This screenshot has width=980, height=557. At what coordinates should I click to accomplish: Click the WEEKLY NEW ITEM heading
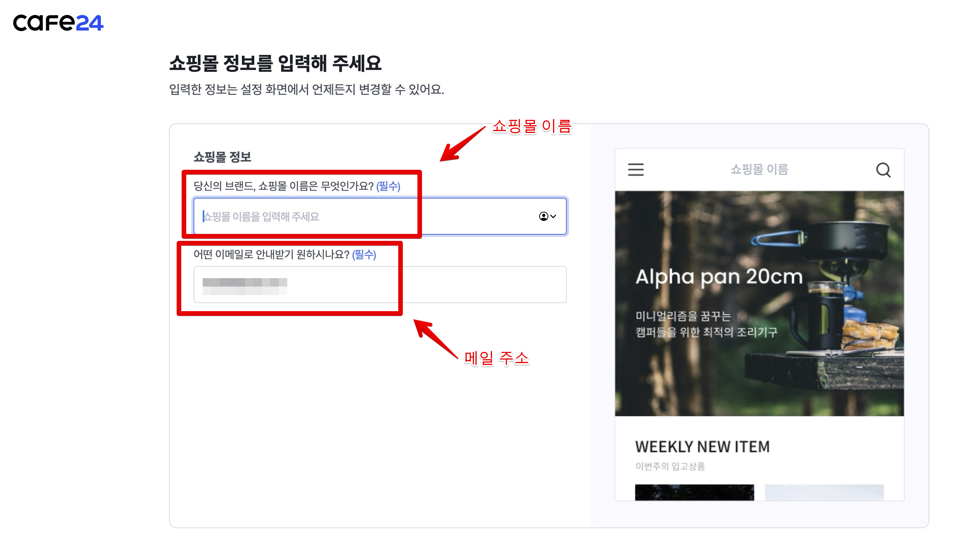pos(702,447)
